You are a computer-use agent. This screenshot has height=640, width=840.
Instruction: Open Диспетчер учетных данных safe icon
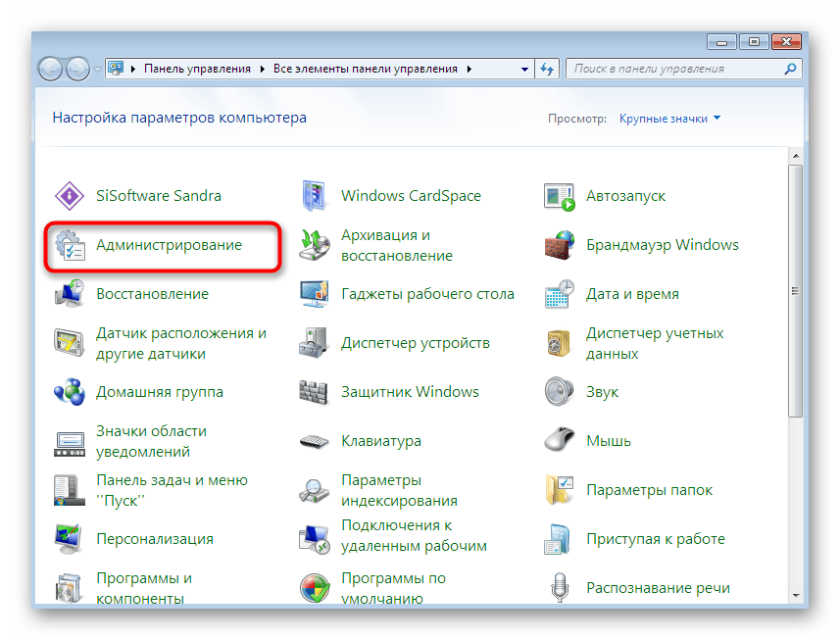click(560, 343)
